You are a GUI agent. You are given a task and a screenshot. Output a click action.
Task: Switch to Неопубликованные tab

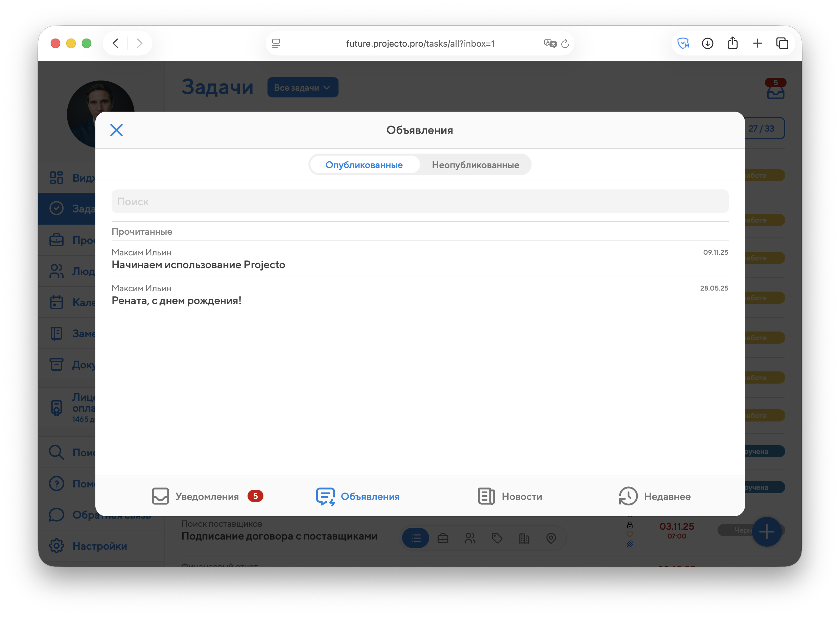(x=475, y=165)
